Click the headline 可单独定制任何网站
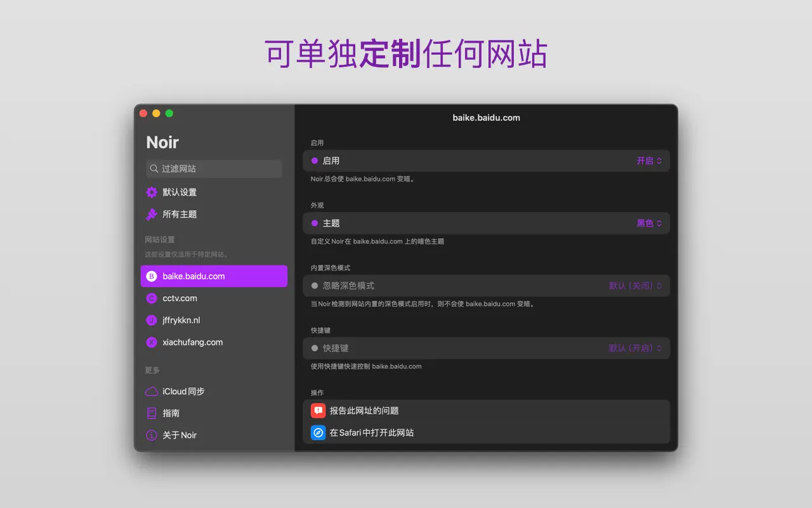The height and width of the screenshot is (508, 812). pyautogui.click(x=406, y=54)
